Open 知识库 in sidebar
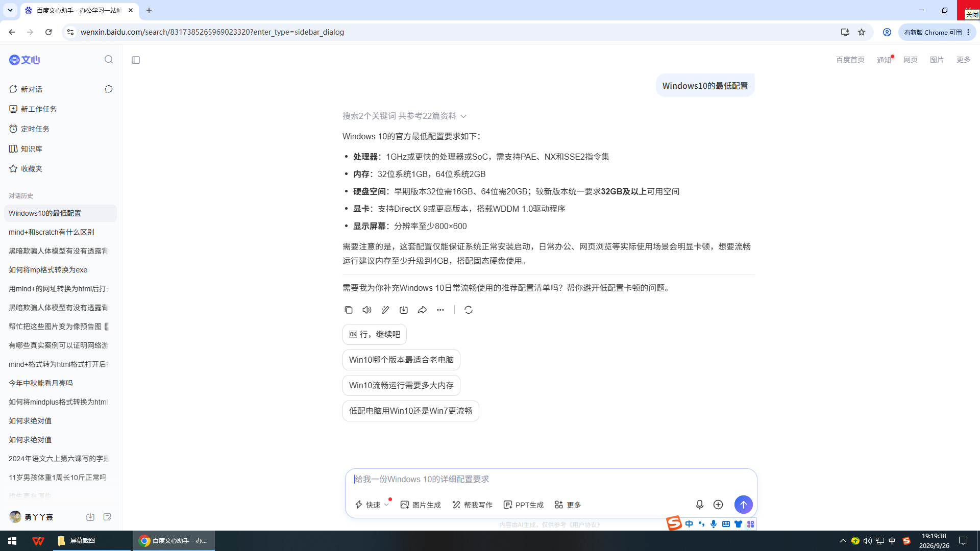Image resolution: width=980 pixels, height=551 pixels. click(26, 149)
